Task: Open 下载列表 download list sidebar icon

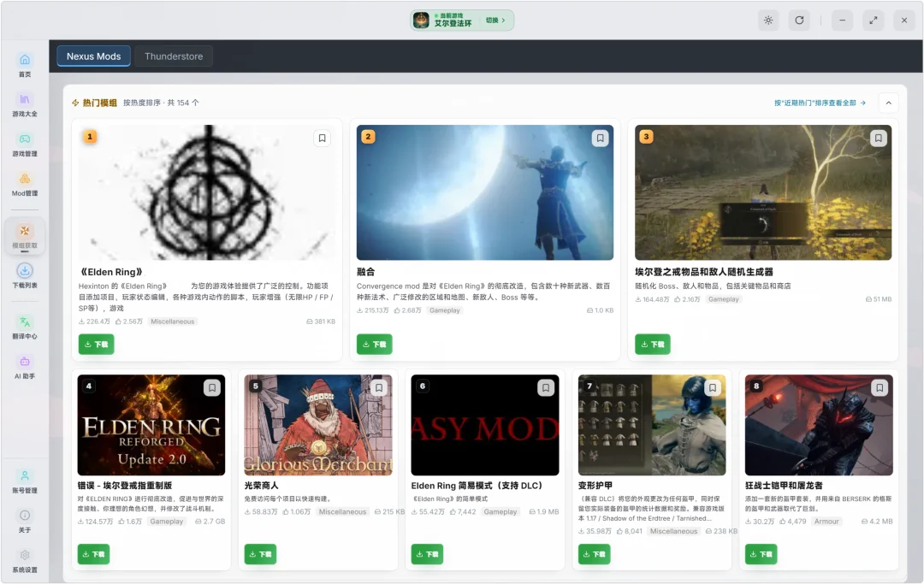Action: pos(25,276)
